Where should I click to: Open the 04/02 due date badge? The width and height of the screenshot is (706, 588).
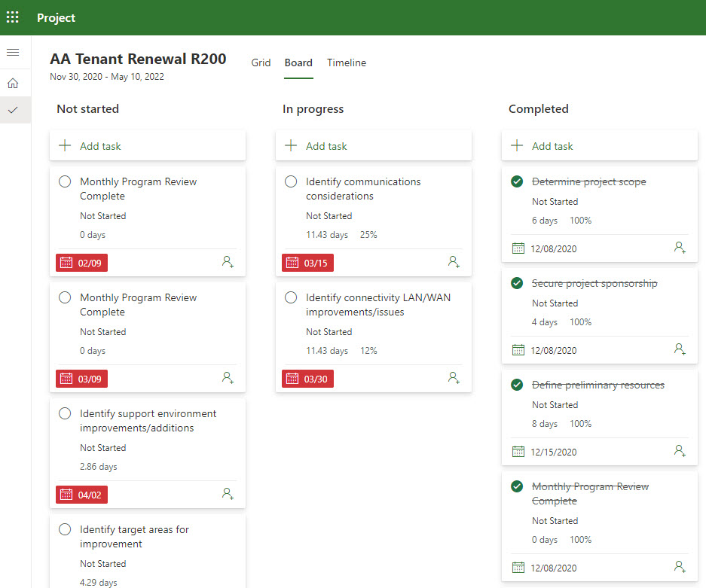[x=81, y=495]
